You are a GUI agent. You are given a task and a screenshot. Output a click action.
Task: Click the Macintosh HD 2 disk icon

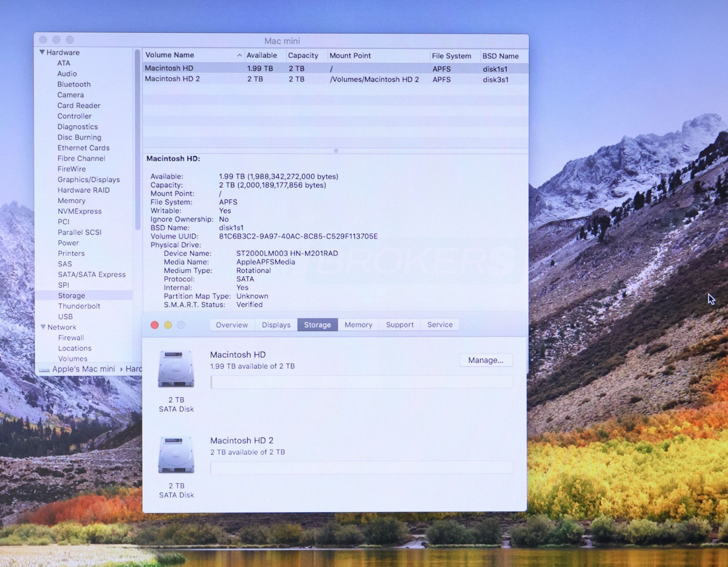tap(176, 455)
